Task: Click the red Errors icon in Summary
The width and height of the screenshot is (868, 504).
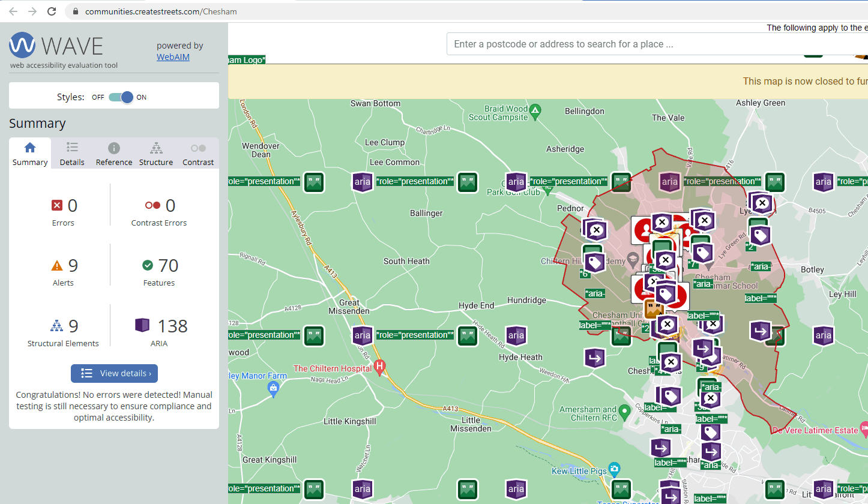Action: click(57, 206)
